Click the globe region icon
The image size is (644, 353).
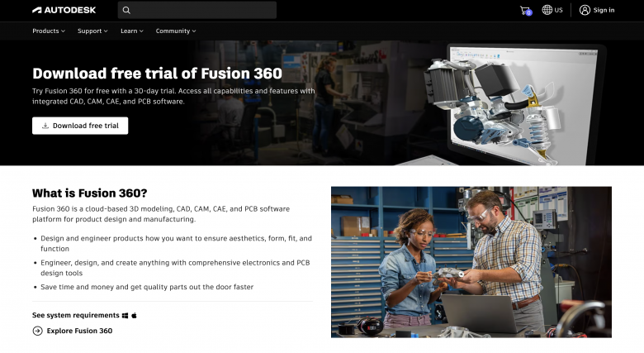[x=547, y=10]
